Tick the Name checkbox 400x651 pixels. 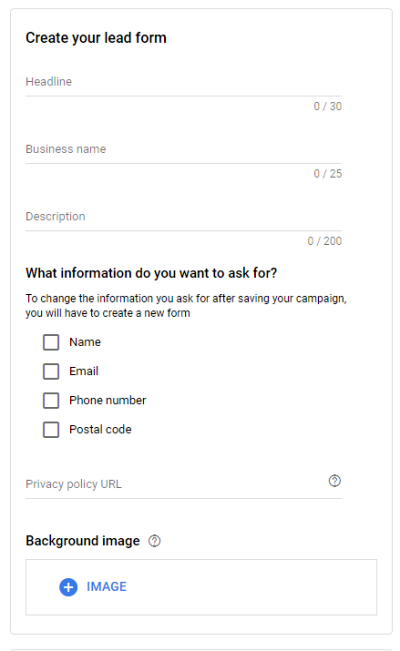tap(51, 343)
